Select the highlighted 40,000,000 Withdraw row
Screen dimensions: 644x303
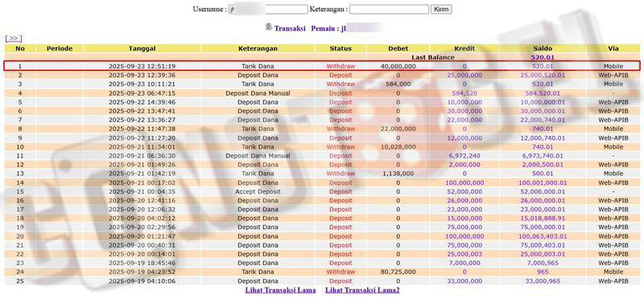[322, 66]
